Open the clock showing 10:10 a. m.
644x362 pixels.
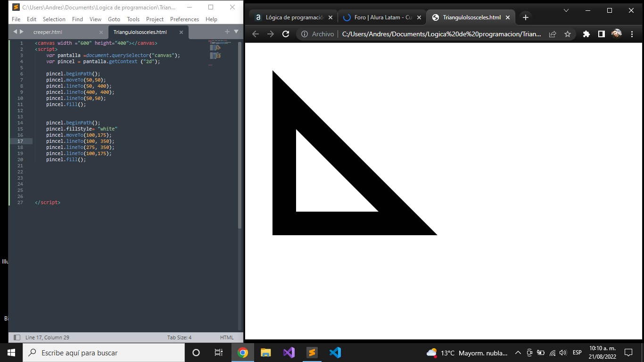[603, 353]
